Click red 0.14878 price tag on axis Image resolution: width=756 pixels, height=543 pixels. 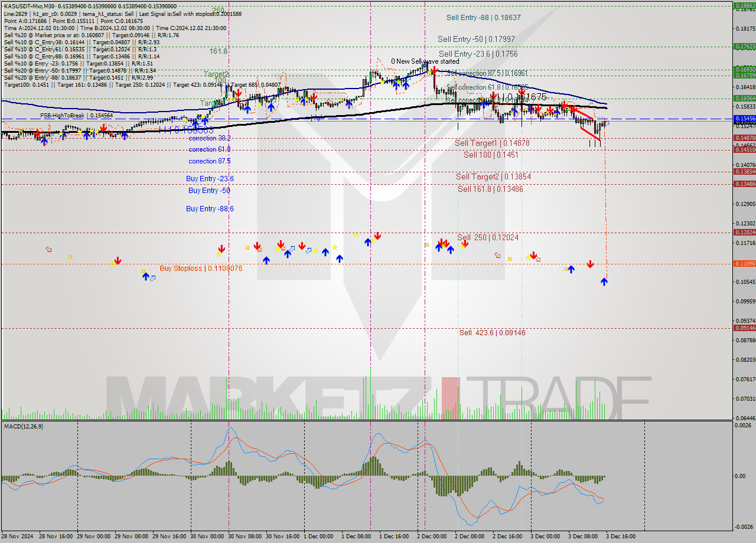pos(744,138)
